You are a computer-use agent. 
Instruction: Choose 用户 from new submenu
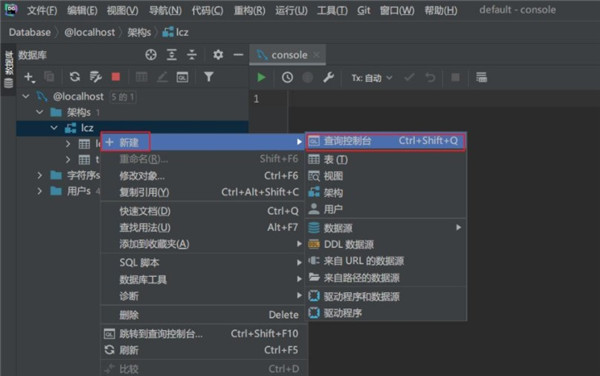[x=386, y=209]
